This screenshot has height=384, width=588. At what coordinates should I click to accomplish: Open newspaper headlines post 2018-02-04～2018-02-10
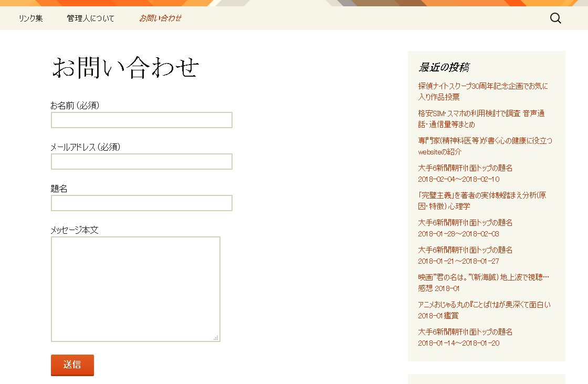(x=465, y=168)
